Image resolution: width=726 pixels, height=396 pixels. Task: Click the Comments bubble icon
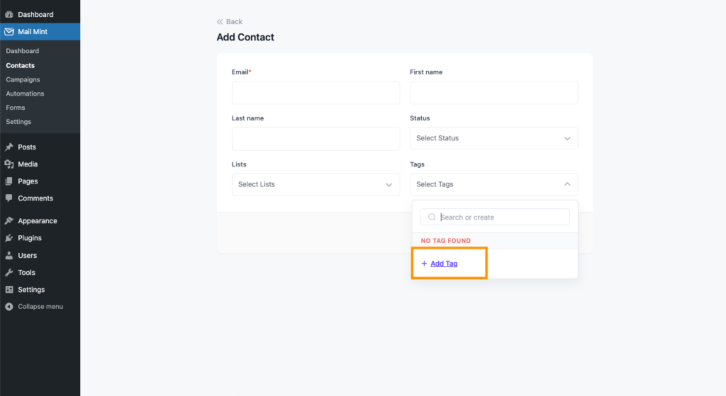coord(9,198)
